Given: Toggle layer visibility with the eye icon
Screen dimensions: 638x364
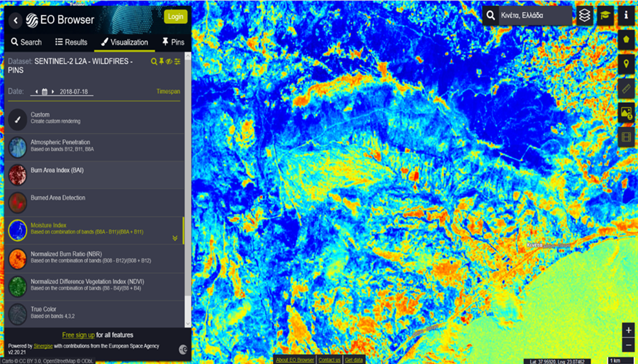Looking at the screenshot, I should coord(169,62).
